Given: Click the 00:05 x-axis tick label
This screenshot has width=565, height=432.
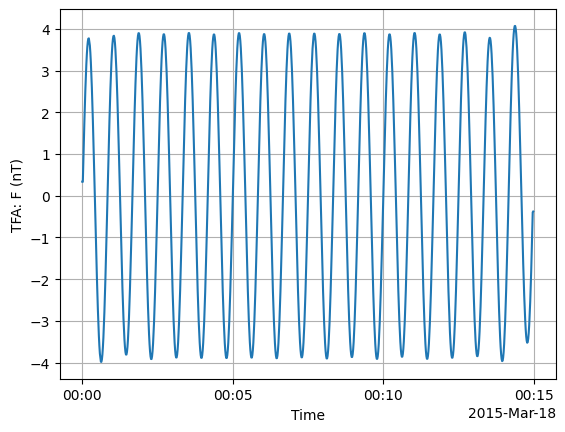Looking at the screenshot, I should (x=233, y=396).
